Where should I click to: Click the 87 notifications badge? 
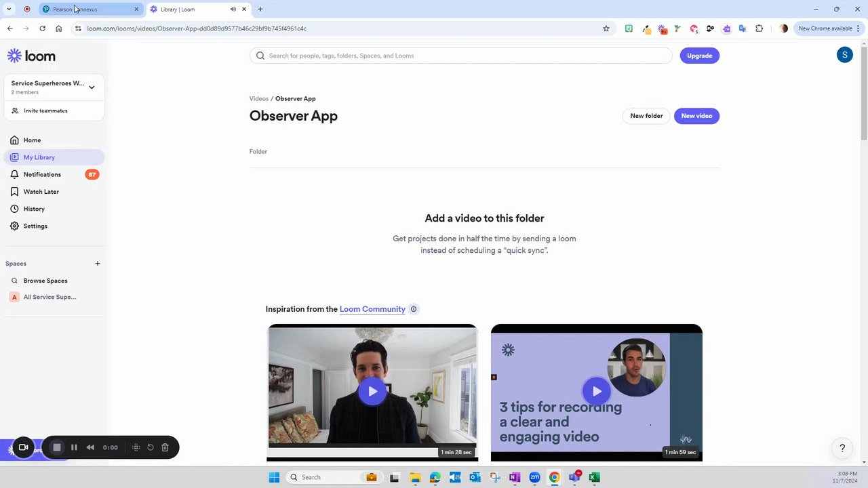tap(92, 174)
